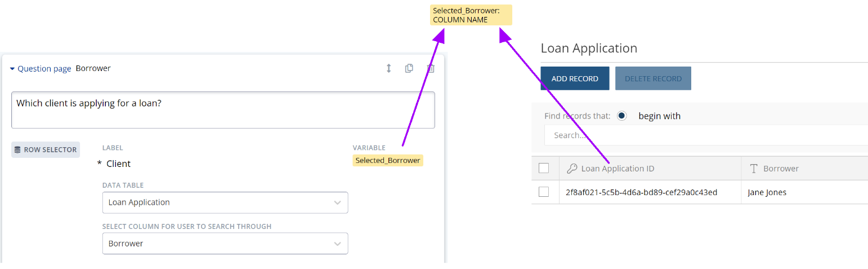The width and height of the screenshot is (868, 269).
Task: Collapse the Question page section
Action: click(12, 69)
